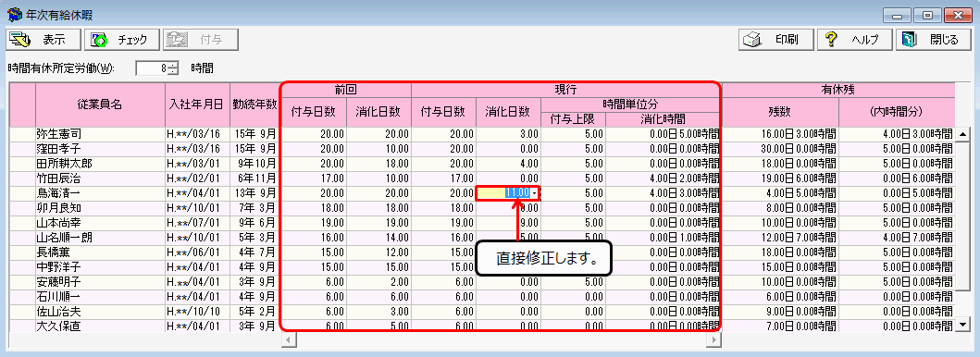
Task: Click the printer icon for 印刷
Action: point(751,40)
